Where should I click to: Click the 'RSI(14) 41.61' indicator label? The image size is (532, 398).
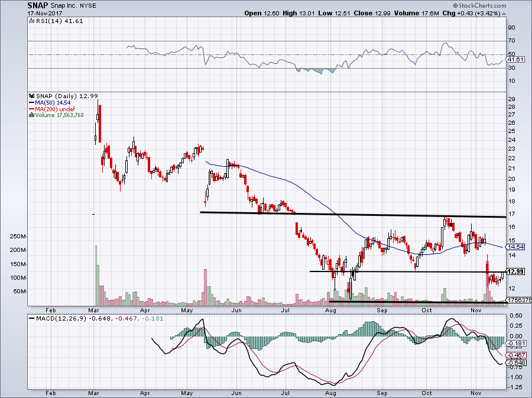point(59,21)
